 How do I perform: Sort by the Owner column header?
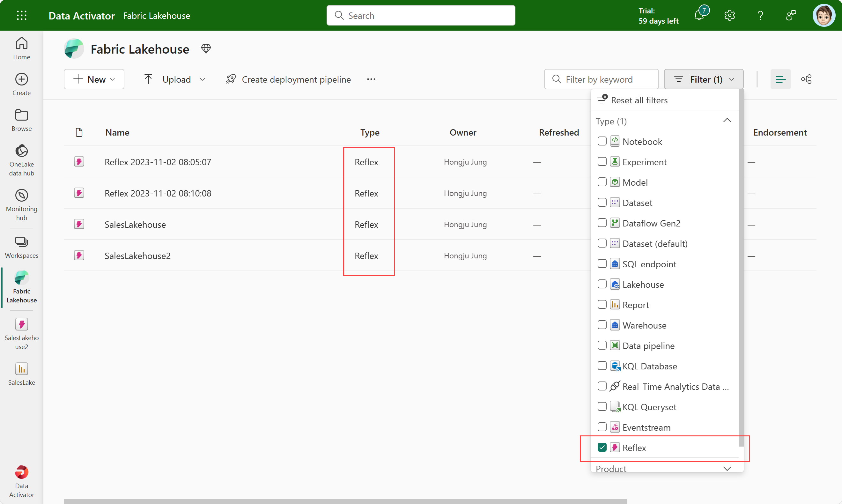pos(463,132)
